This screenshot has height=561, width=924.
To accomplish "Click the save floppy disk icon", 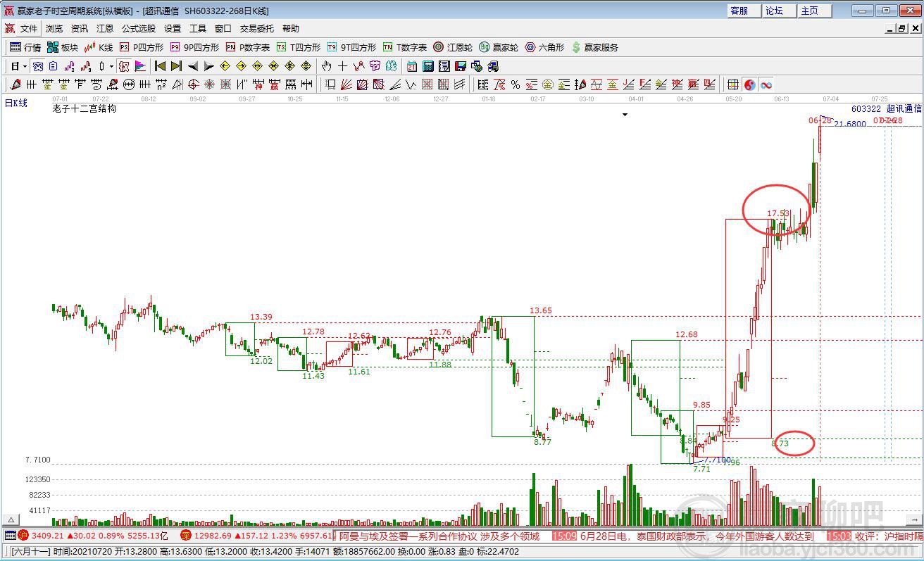I will (460, 66).
